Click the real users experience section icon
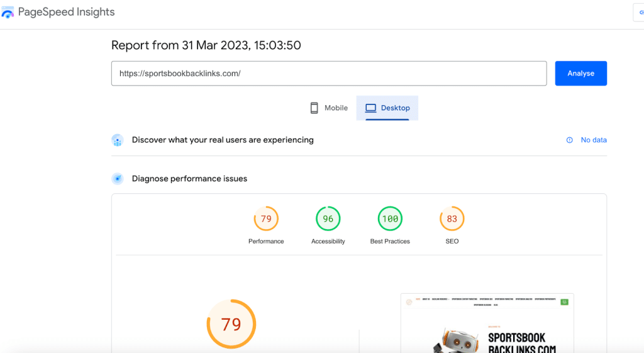Screen dimensions: 644x353 (x=117, y=140)
